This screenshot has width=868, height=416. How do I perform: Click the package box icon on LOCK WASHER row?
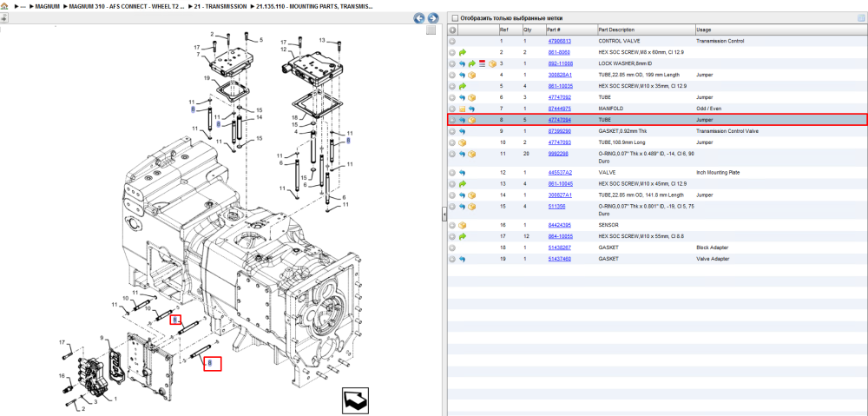(492, 63)
